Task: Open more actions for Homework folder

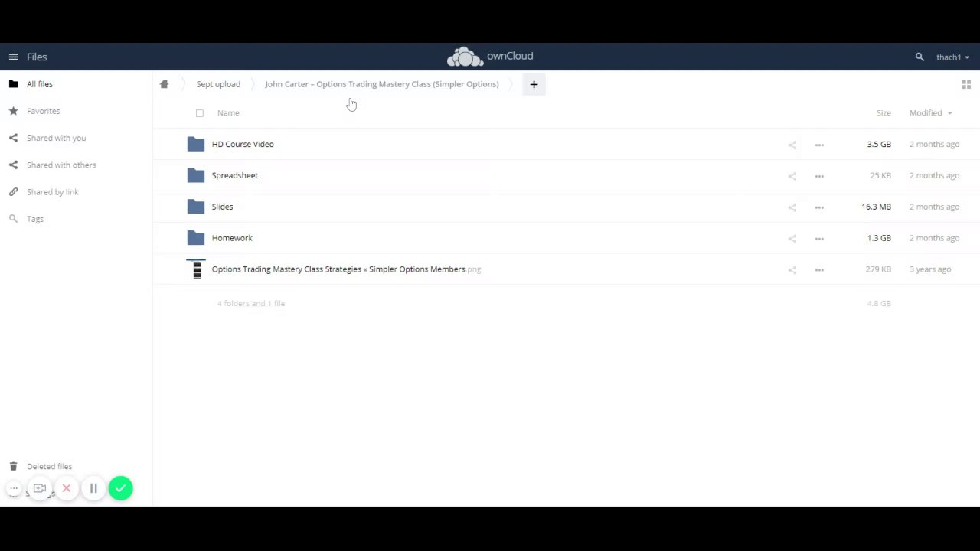Action: (819, 239)
